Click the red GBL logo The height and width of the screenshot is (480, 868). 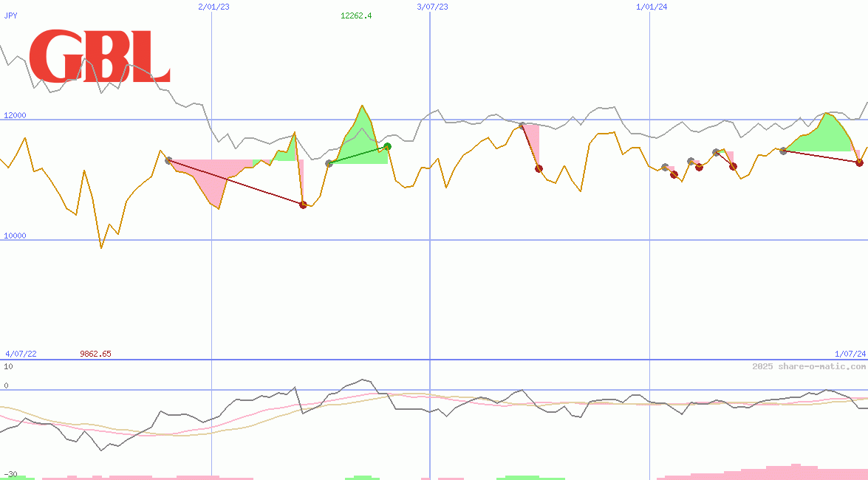pyautogui.click(x=99, y=56)
